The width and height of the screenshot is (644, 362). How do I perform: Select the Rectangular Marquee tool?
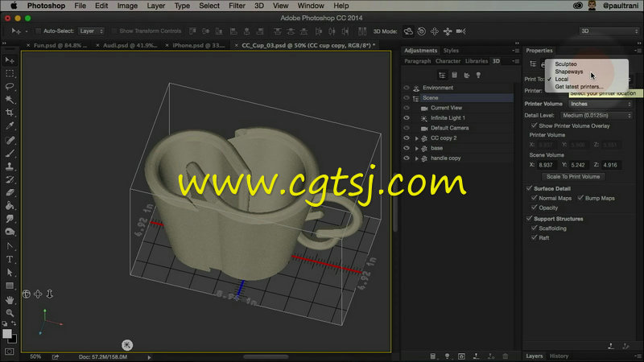(x=10, y=73)
